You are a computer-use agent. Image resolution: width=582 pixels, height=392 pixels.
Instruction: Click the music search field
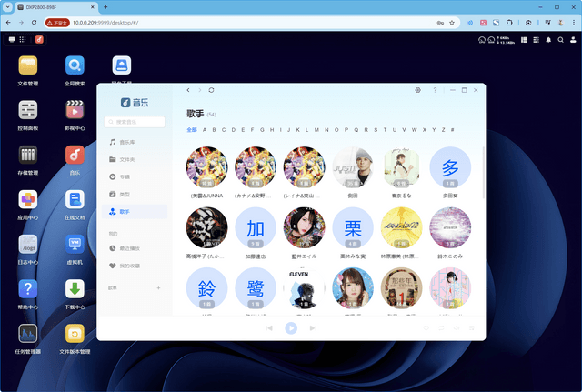coord(135,122)
